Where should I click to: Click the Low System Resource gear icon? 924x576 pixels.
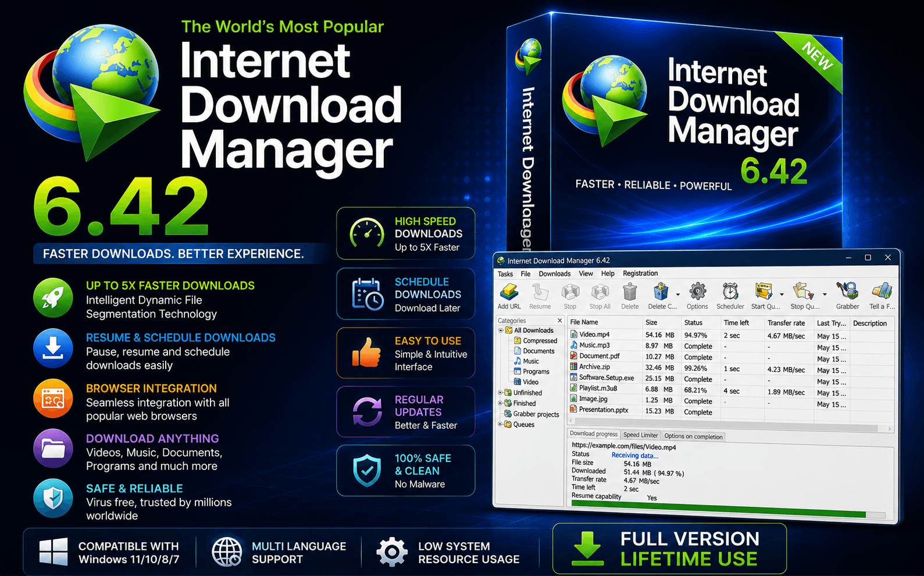pos(392,552)
